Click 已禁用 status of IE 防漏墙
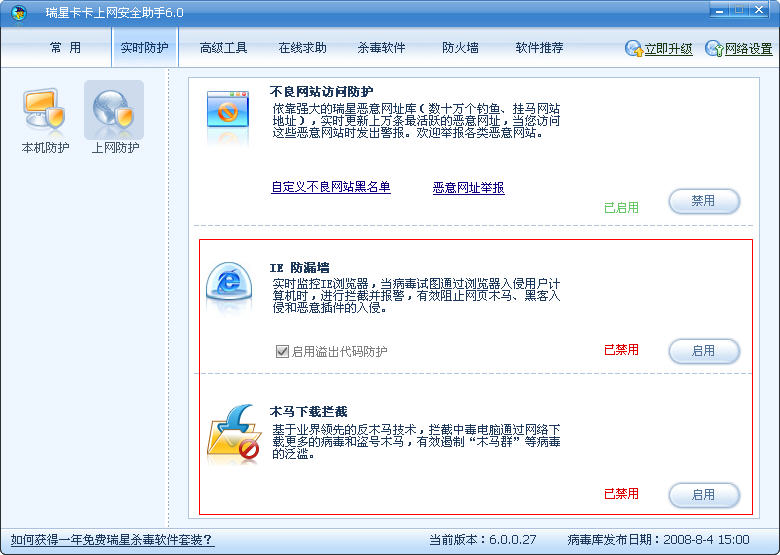Screen dimensions: 780x555 [621, 350]
